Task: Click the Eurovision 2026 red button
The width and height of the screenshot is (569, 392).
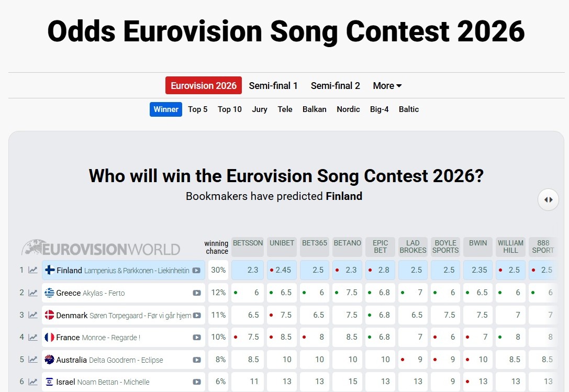Action: coord(204,86)
